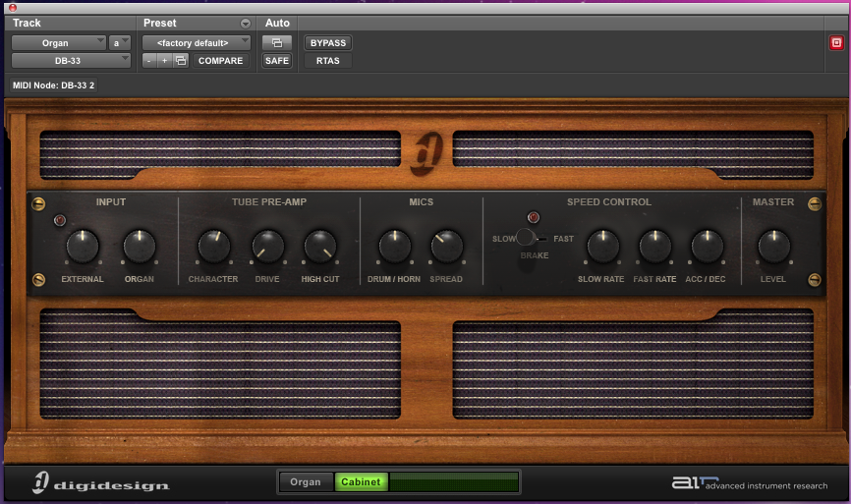Click the digidesign logo in footer
The image size is (851, 504).
point(101,482)
